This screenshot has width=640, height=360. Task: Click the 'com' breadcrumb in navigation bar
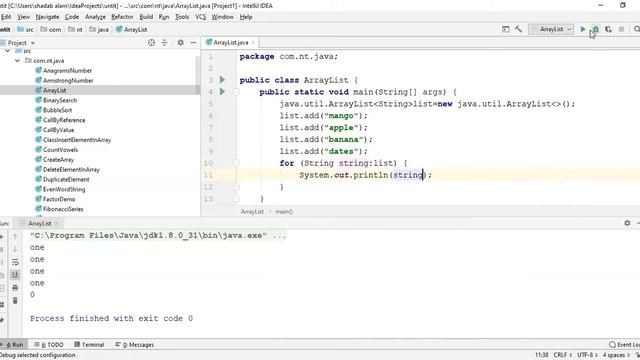coord(51,29)
